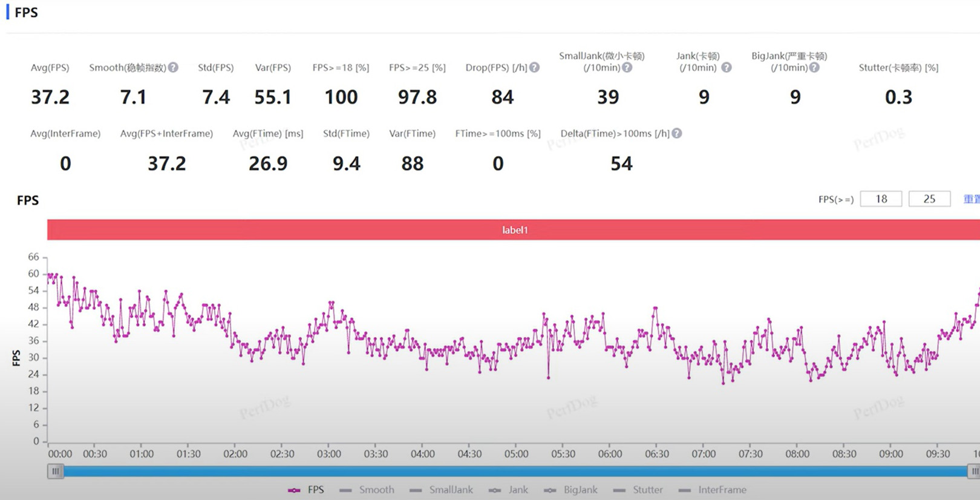The image size is (980, 500).
Task: Enable BigJank series in legend
Action: pos(570,490)
